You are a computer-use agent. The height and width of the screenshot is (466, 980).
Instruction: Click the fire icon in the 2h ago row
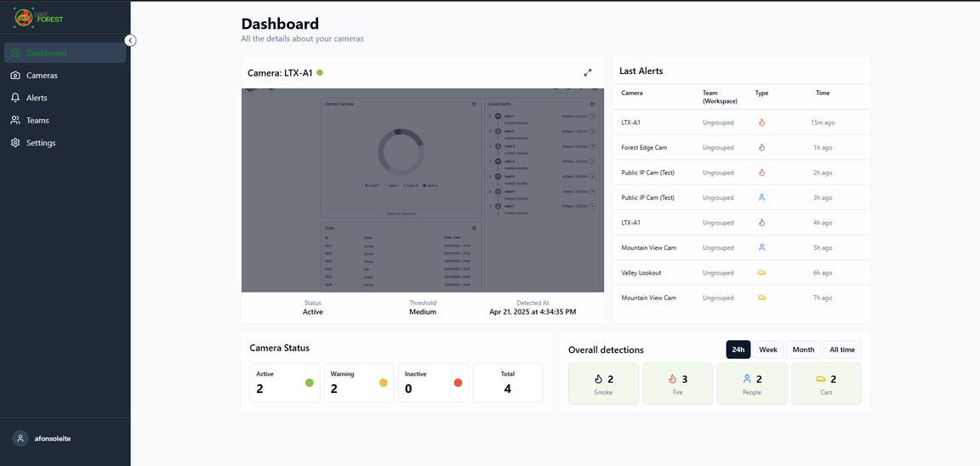pos(761,173)
